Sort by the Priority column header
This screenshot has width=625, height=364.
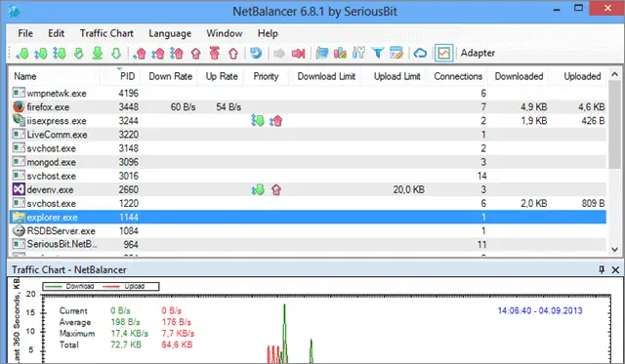(x=266, y=76)
